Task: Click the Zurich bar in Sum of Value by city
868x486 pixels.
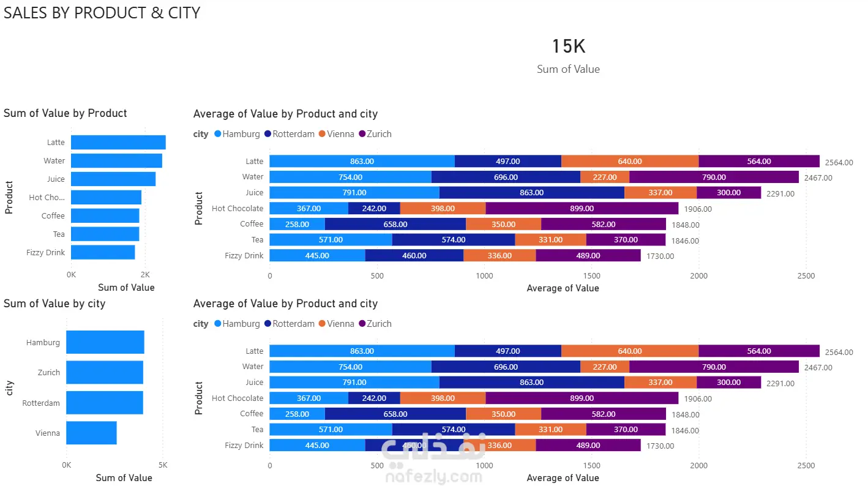Action: click(105, 372)
